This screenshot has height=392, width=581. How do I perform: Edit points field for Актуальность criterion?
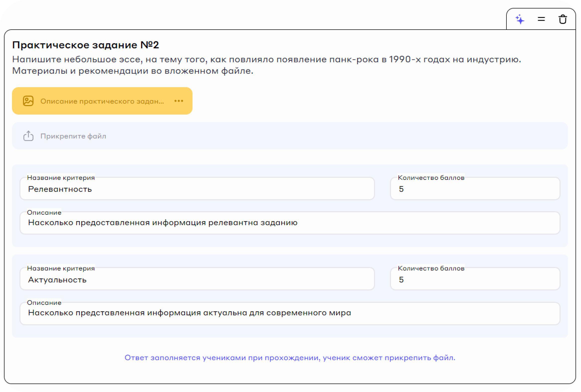tap(475, 280)
